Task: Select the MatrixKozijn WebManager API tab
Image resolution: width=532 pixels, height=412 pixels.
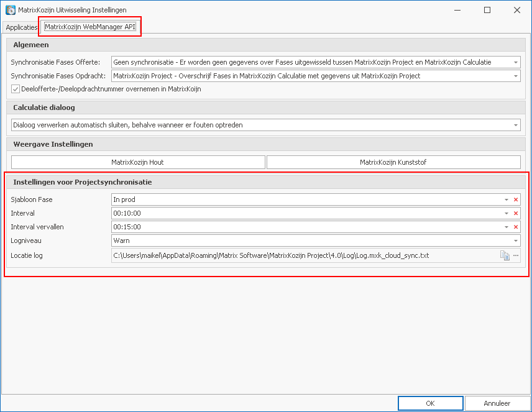Action: point(90,27)
